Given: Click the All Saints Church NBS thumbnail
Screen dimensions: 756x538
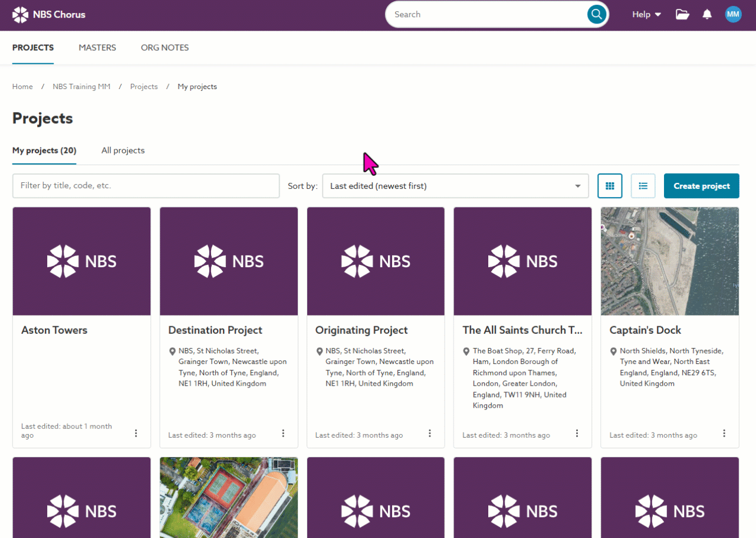Looking at the screenshot, I should point(522,261).
